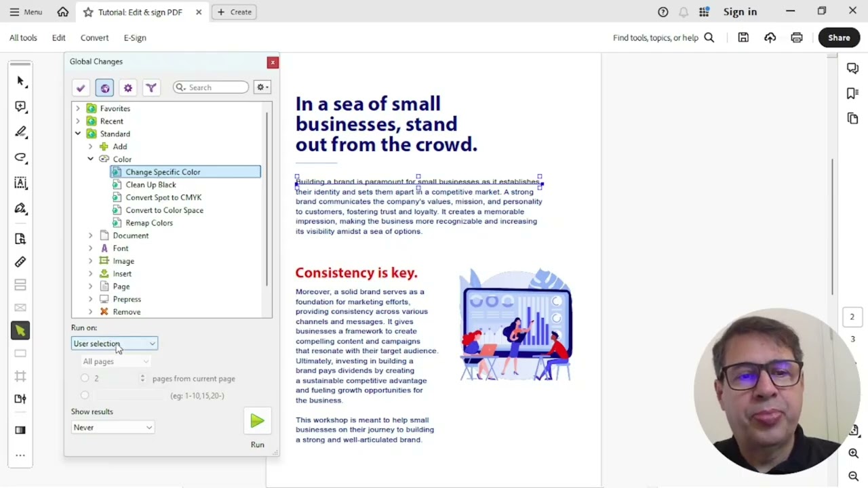Open the Fill & Sign pen tool
This screenshot has width=868, height=488.
pos(20,209)
